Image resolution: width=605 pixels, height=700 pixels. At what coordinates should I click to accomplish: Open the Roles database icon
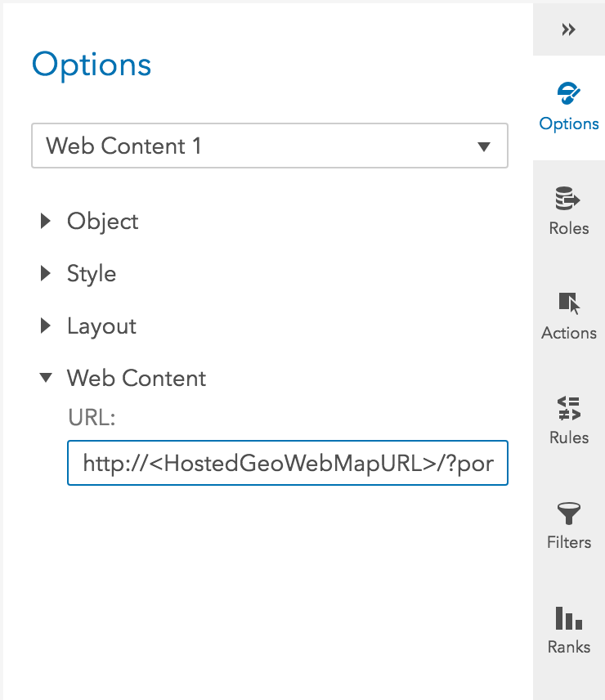(x=568, y=200)
